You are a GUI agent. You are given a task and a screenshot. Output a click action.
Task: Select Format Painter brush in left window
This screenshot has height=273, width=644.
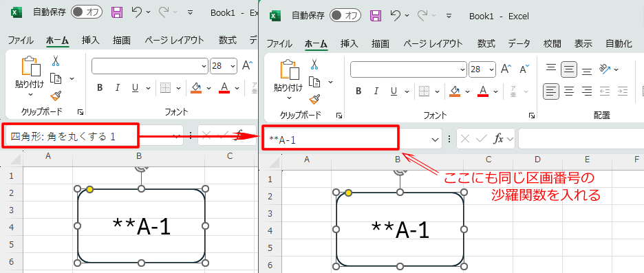tap(56, 96)
